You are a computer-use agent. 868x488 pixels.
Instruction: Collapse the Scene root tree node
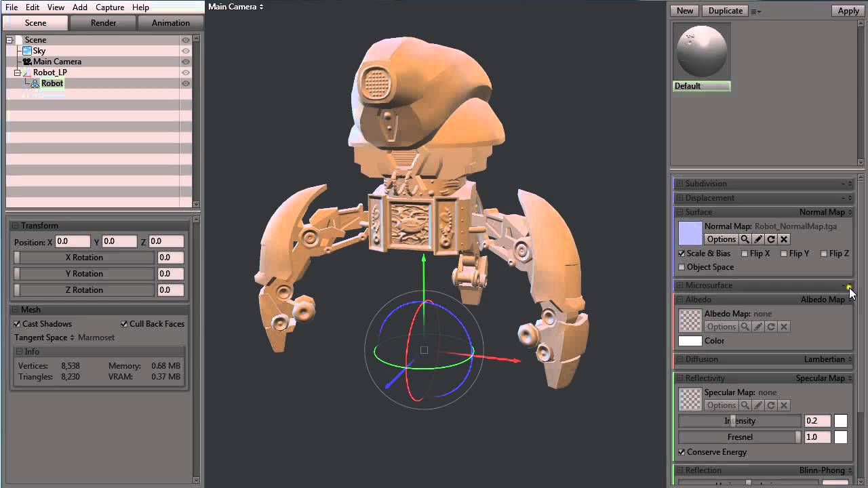coord(9,40)
